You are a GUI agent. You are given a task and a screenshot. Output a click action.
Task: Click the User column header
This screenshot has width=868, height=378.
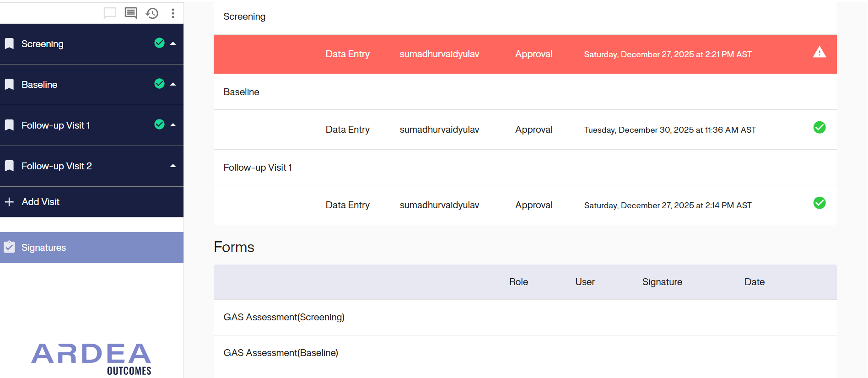click(585, 282)
